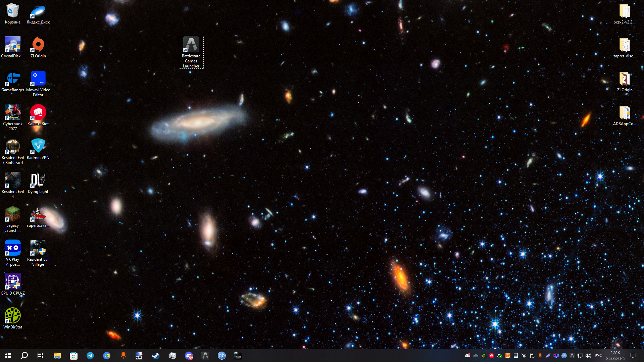Open network status tray icon
Viewport: 644px width, 362px height.
[580, 356]
